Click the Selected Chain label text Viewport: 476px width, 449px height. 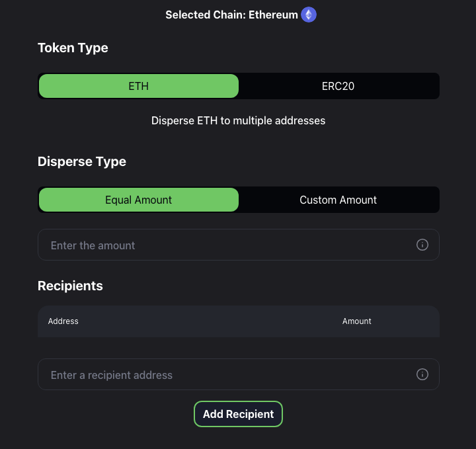point(206,15)
